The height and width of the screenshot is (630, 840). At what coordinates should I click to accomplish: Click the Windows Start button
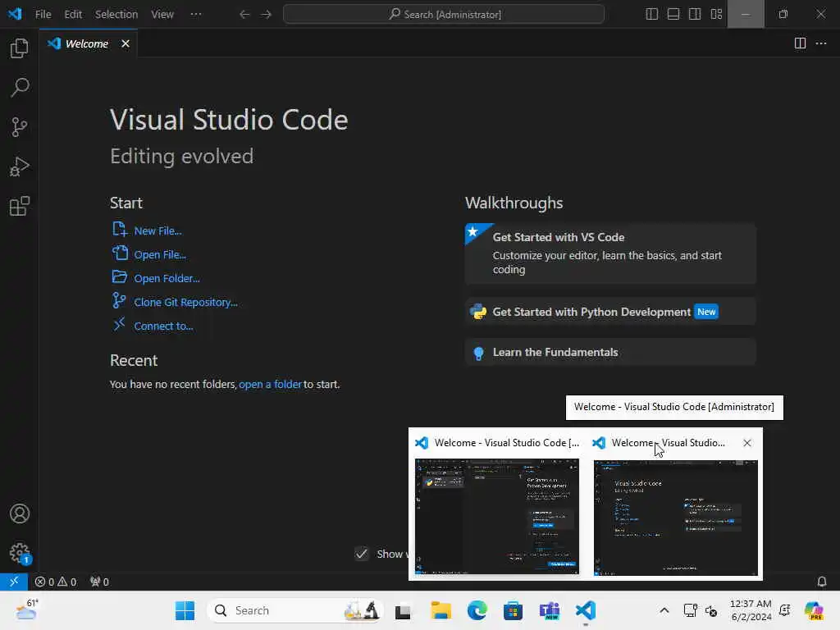pyautogui.click(x=185, y=610)
